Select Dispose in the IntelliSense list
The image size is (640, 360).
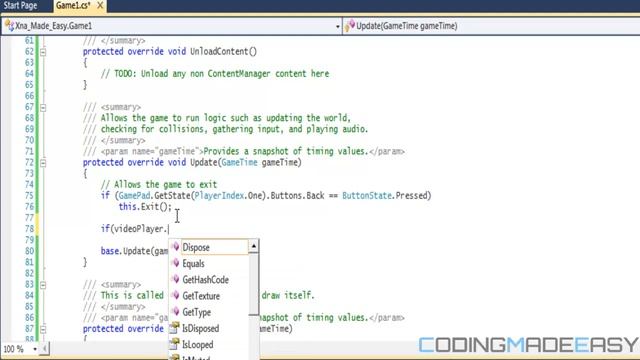pos(214,247)
